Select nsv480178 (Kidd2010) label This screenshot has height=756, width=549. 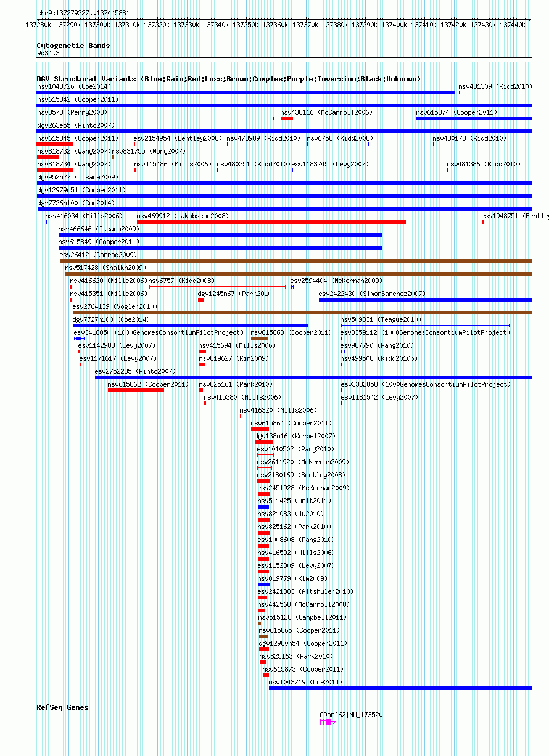(469, 138)
